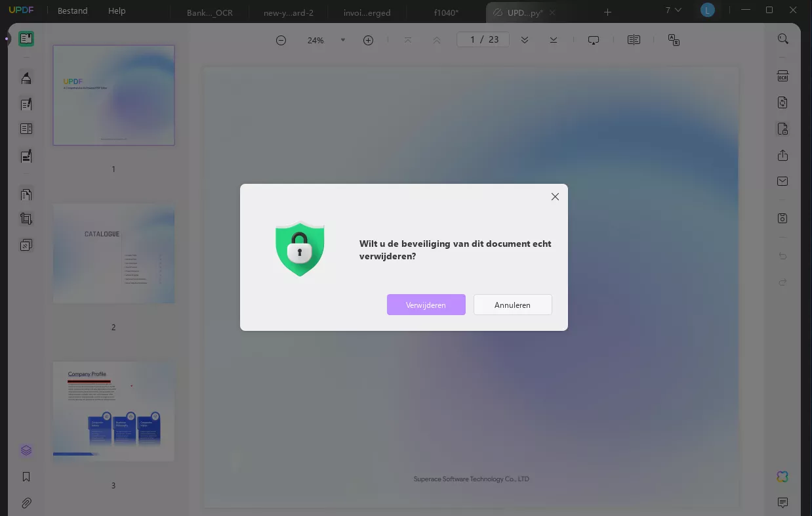Open the Edit PDF tool
This screenshot has height=516, width=812.
coord(26,104)
